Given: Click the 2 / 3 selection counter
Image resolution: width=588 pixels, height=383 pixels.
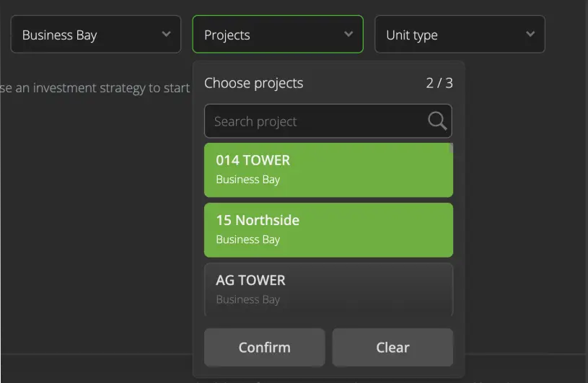Looking at the screenshot, I should [x=439, y=83].
